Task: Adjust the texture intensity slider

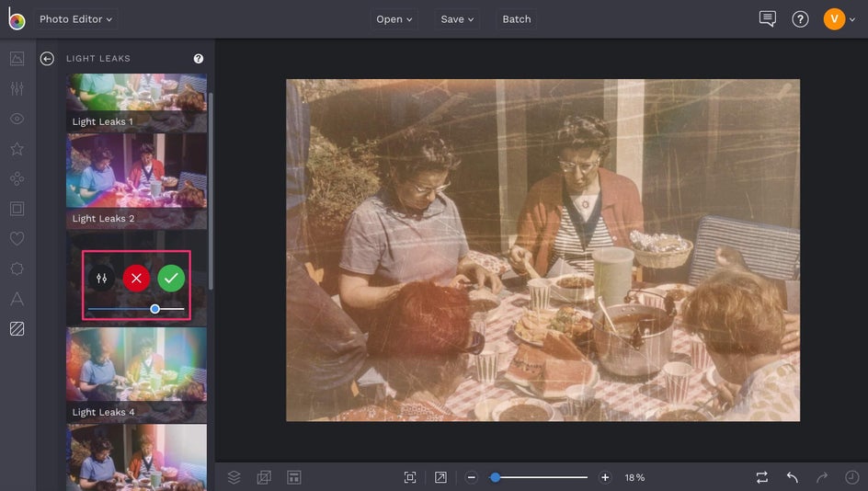Action: point(136,309)
